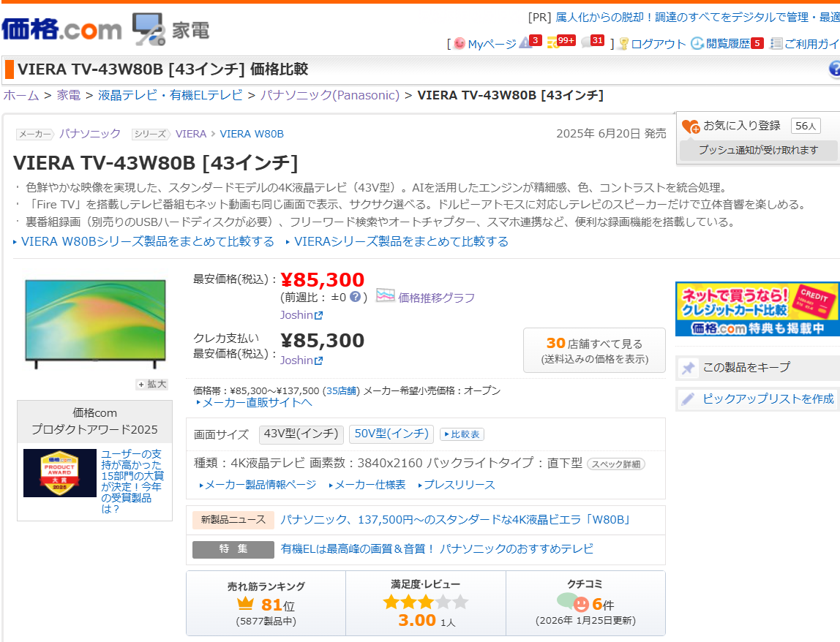Viewport: 840px width, 642px height.
Task: Open the list notifications icon with 99+ badge
Action: point(552,43)
